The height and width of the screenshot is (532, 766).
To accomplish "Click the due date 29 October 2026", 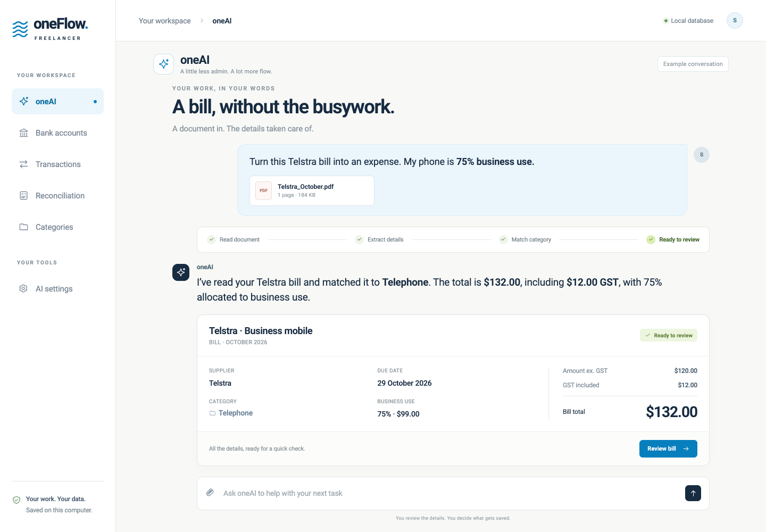I will 405,383.
